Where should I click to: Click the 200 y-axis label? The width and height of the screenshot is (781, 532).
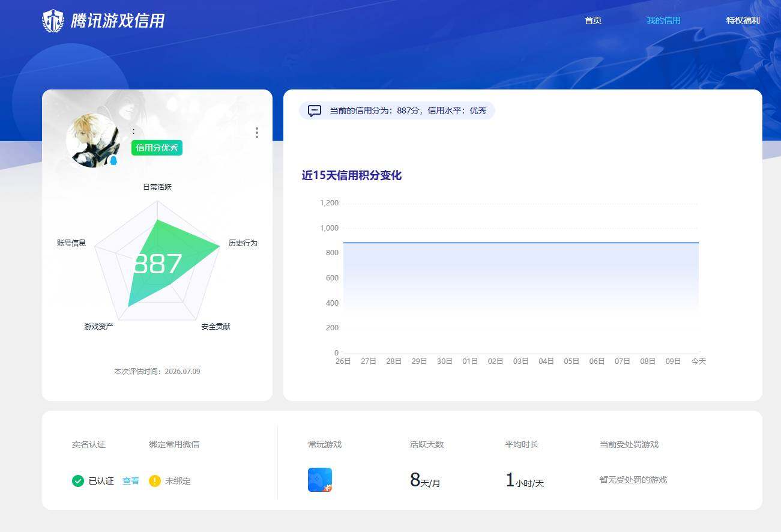tap(333, 328)
